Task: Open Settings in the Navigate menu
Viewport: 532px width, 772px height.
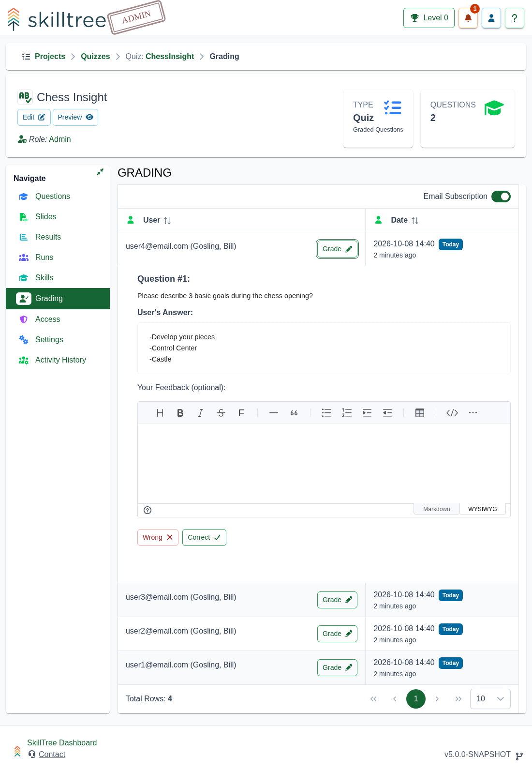Action: (49, 340)
